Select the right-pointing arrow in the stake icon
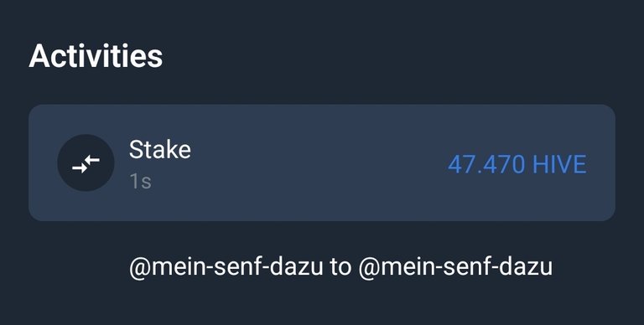The width and height of the screenshot is (644, 325). click(x=80, y=168)
